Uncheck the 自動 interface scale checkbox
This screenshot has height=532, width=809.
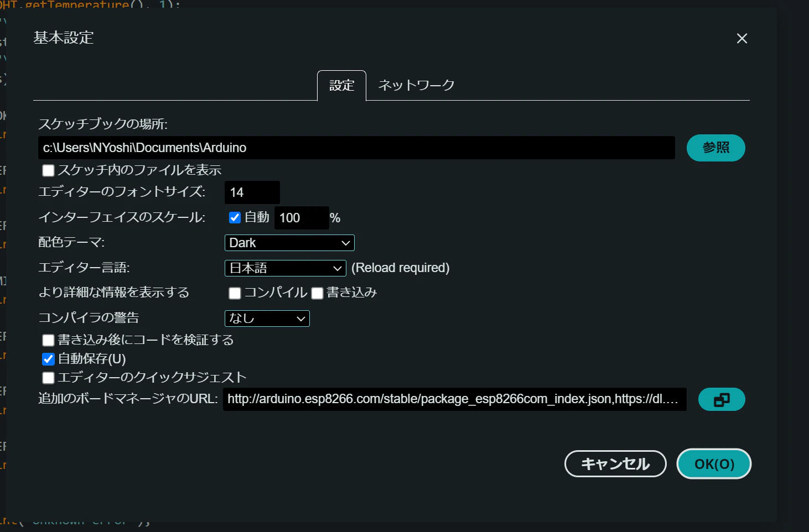click(x=235, y=217)
